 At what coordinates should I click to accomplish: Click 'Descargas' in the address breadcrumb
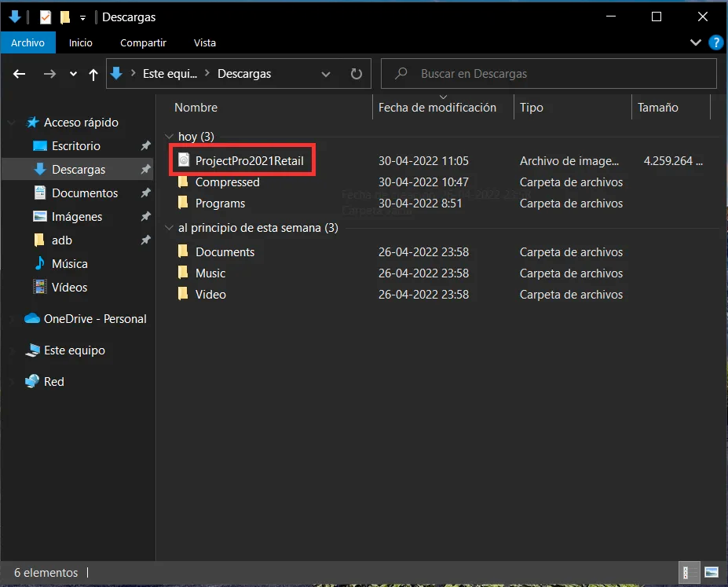tap(244, 74)
